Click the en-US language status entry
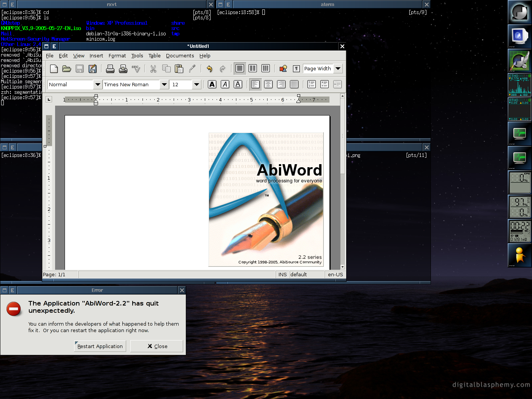Image resolution: width=532 pixels, height=399 pixels. click(x=335, y=275)
